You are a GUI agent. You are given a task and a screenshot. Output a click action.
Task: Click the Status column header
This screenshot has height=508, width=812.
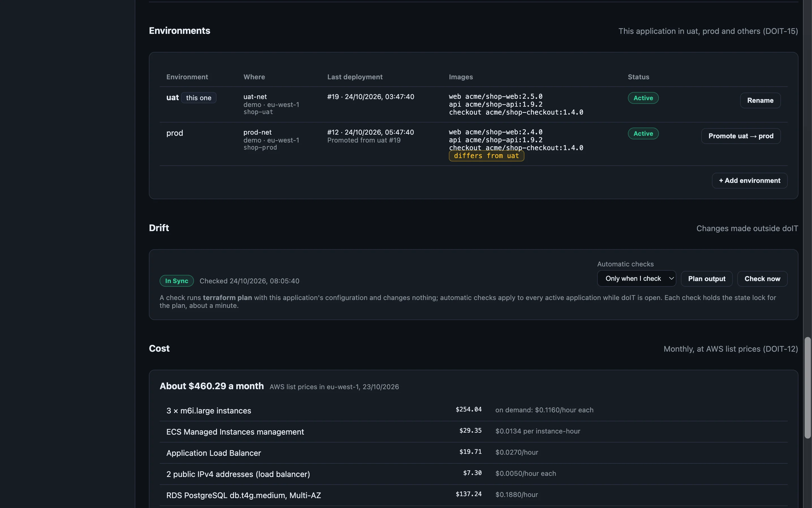[x=638, y=77]
